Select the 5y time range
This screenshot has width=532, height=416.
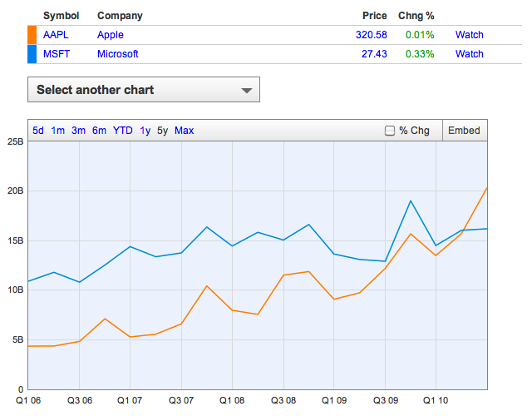point(163,131)
